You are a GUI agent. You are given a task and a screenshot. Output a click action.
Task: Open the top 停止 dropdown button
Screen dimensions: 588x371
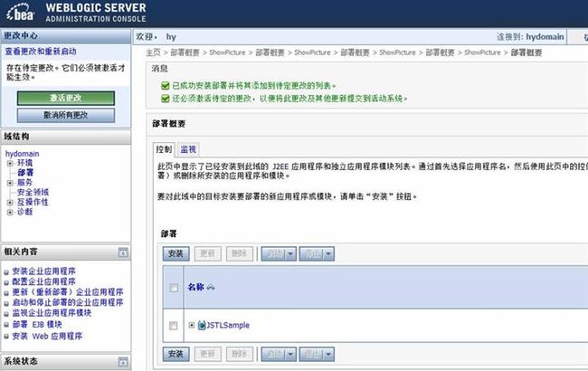(317, 254)
